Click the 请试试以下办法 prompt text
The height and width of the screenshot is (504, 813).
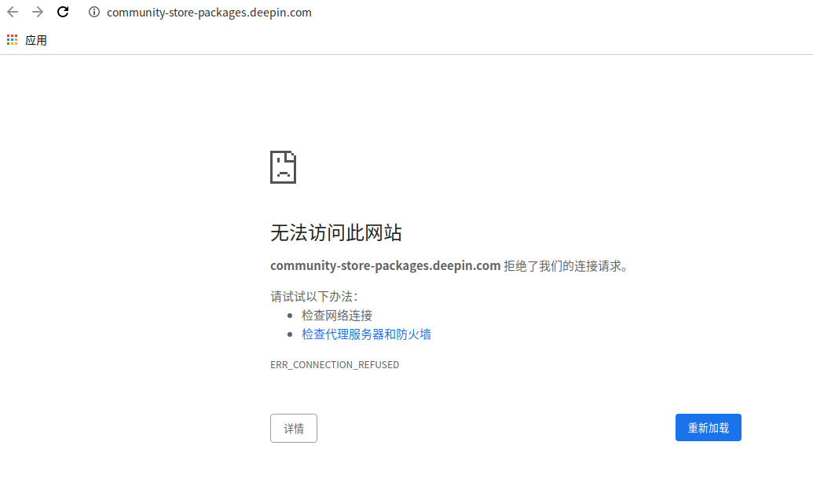[313, 295]
